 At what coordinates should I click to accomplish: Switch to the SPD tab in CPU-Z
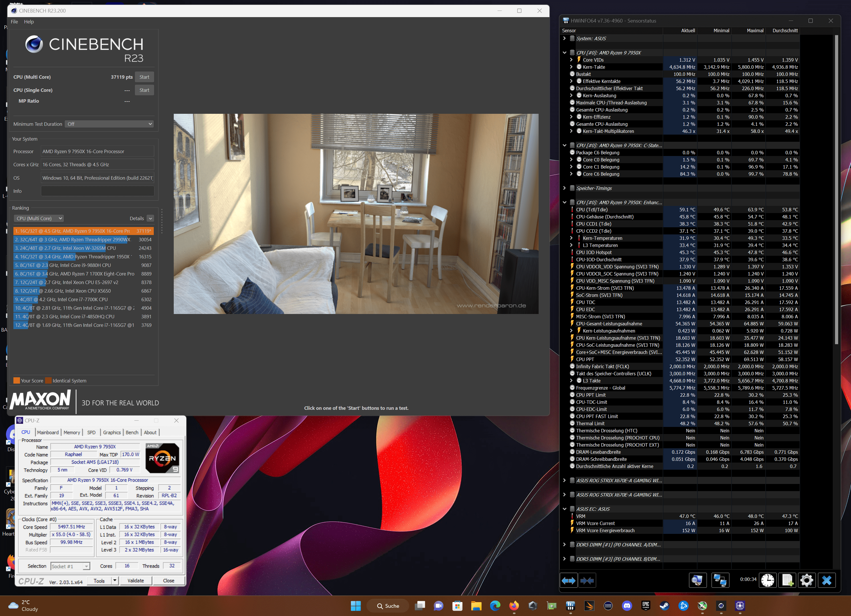91,432
